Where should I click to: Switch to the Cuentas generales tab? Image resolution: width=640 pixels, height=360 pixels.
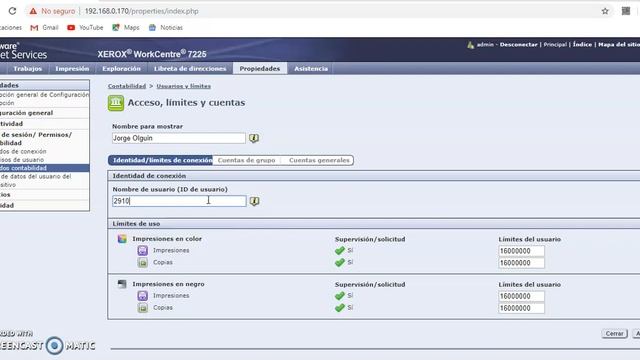pyautogui.click(x=319, y=160)
